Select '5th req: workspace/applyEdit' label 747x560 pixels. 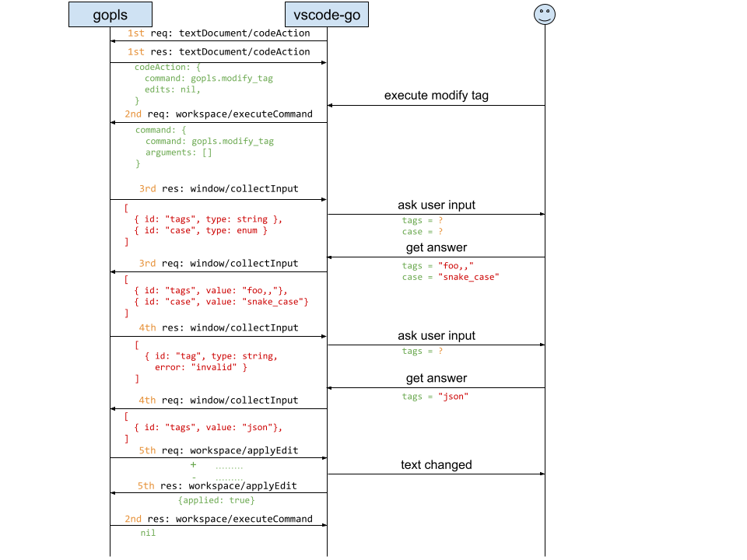(x=219, y=451)
